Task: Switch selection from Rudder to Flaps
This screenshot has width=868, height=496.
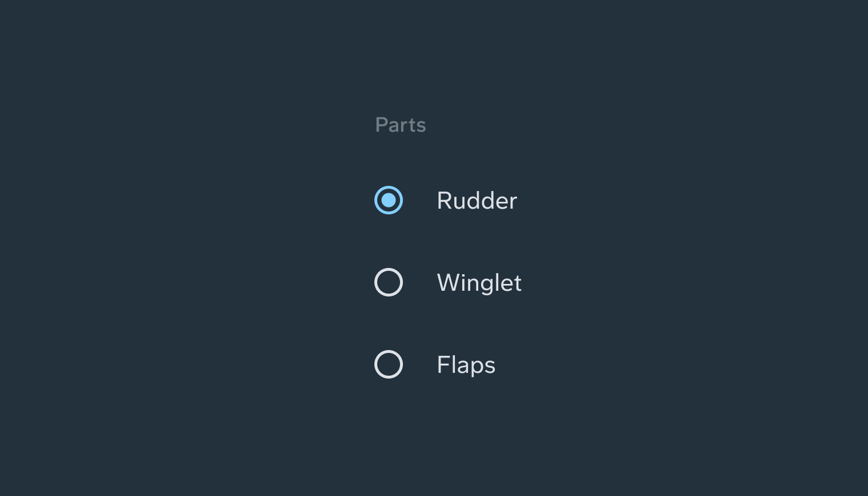Action: (389, 364)
